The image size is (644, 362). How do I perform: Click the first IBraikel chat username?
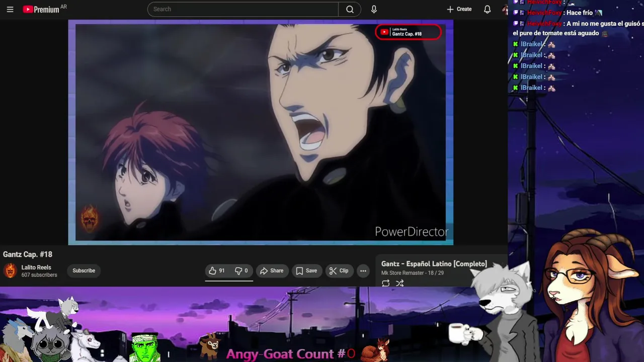click(531, 44)
